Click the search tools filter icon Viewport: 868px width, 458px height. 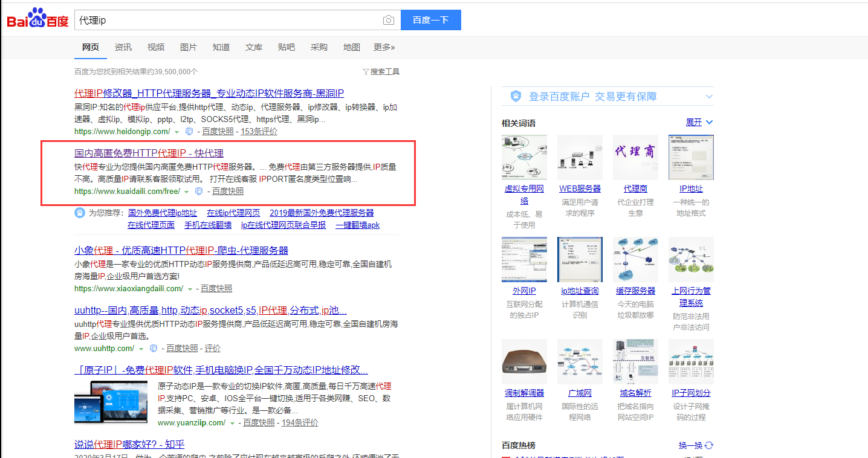coord(366,72)
